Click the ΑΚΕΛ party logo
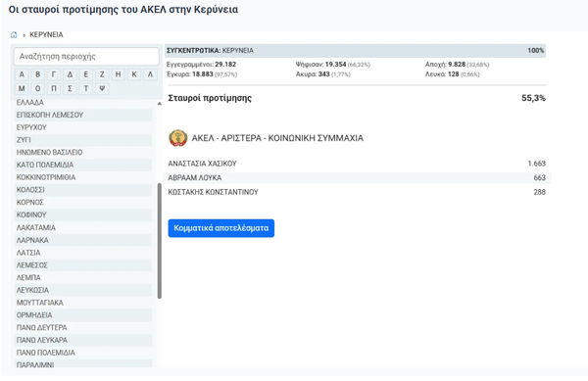 (178, 138)
